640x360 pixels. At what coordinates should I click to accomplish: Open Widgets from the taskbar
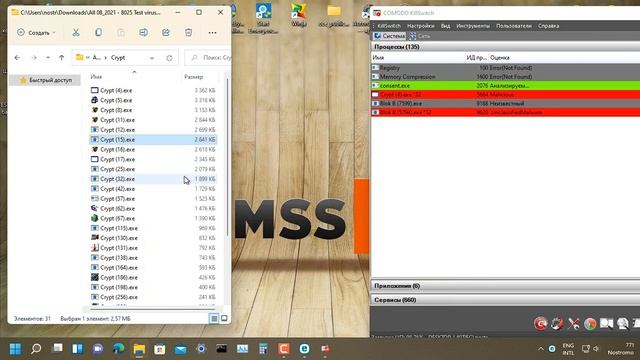tap(78, 349)
